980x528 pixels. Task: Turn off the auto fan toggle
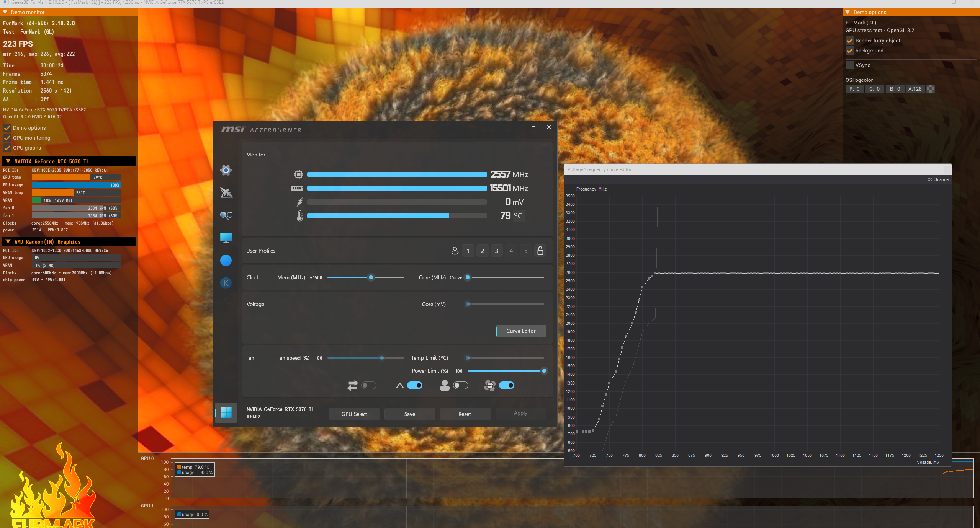pyautogui.click(x=415, y=385)
